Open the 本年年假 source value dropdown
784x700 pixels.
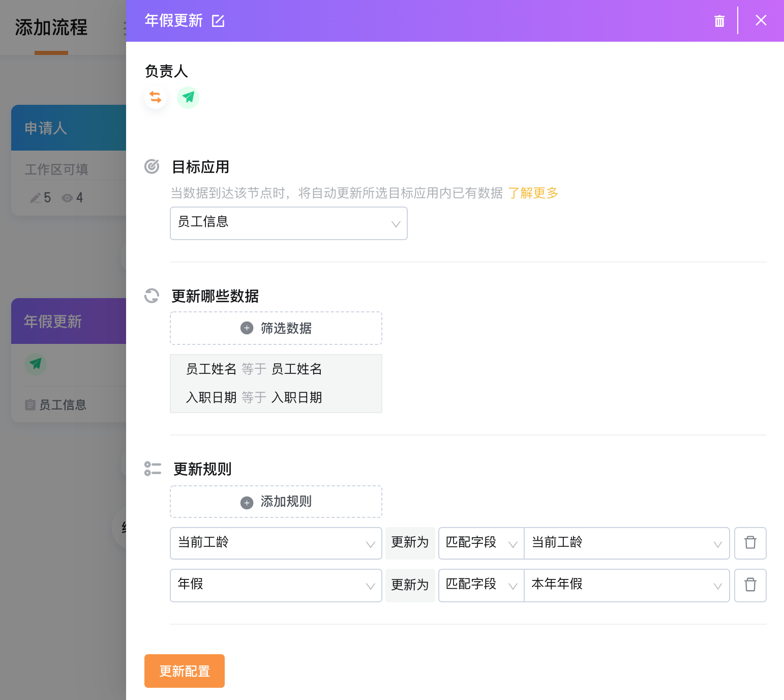tap(627, 586)
